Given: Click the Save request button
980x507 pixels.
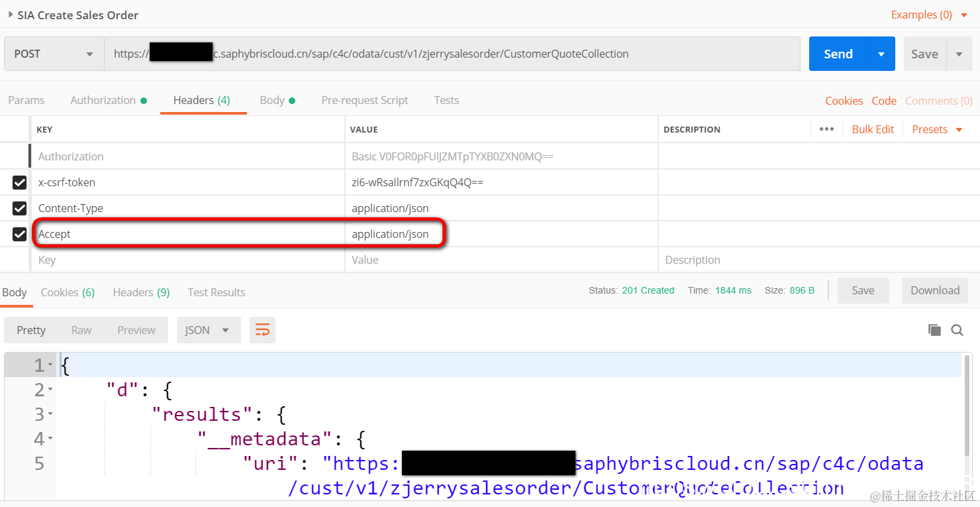Looking at the screenshot, I should coord(924,54).
